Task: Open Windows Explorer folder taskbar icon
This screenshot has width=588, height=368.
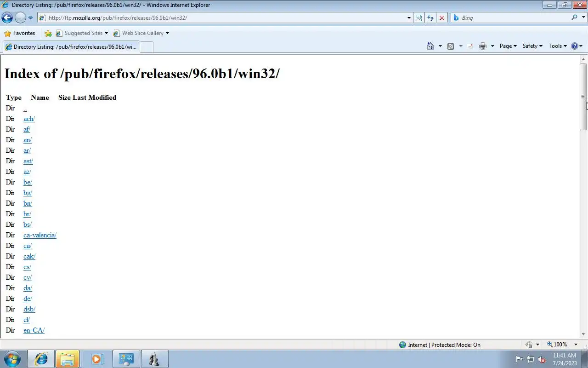Action: click(x=68, y=359)
